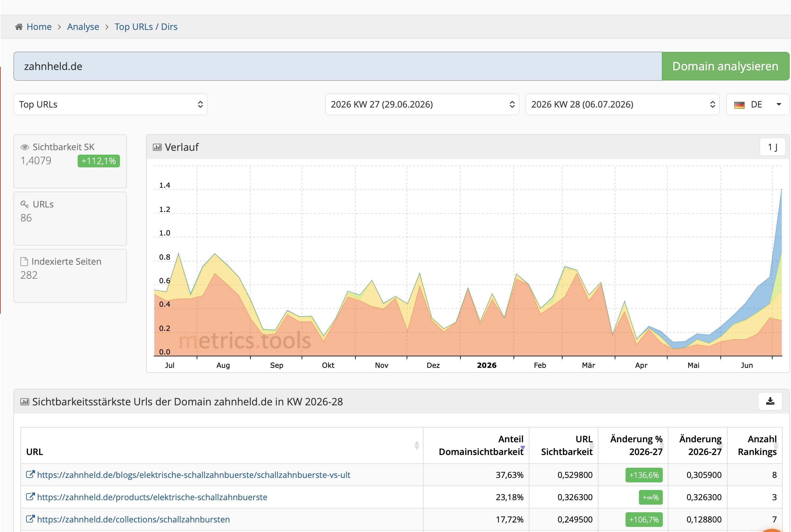Screen dimensions: 791x532
Task: Open the Top URLs dropdown
Action: (x=110, y=104)
